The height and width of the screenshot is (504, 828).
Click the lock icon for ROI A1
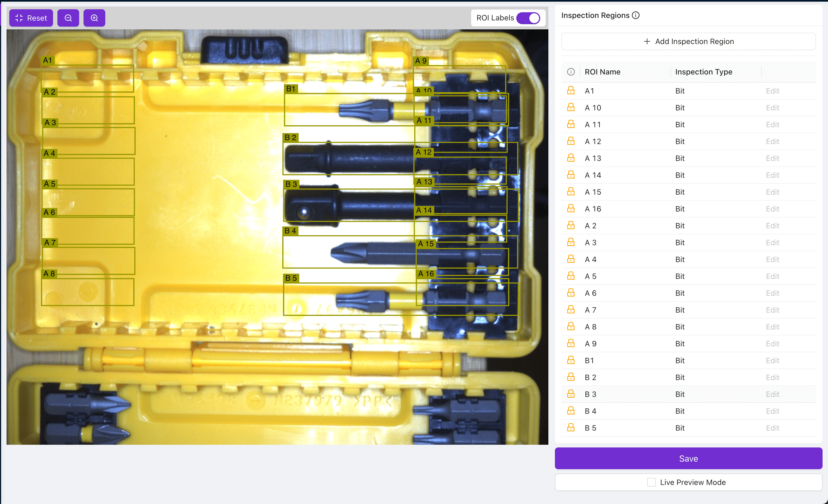pyautogui.click(x=571, y=91)
